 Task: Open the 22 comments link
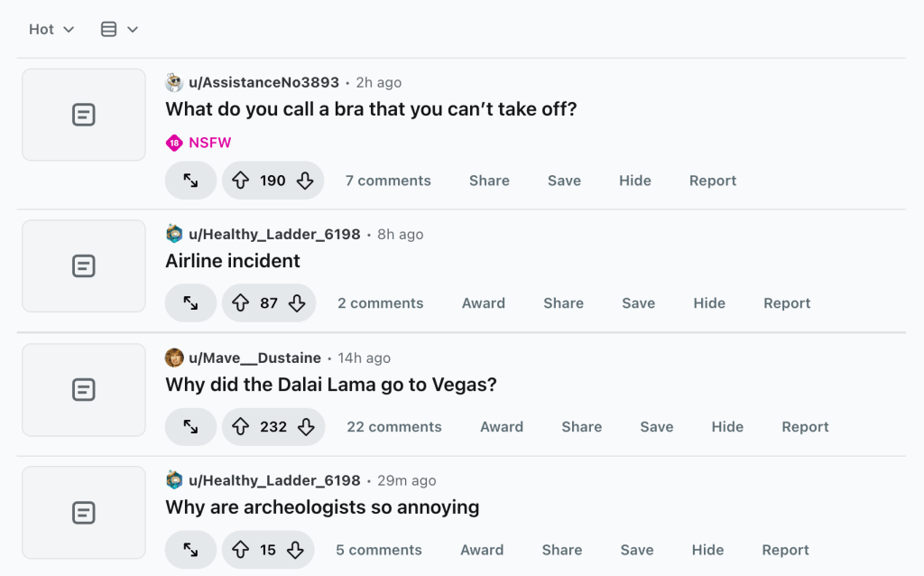click(x=394, y=427)
